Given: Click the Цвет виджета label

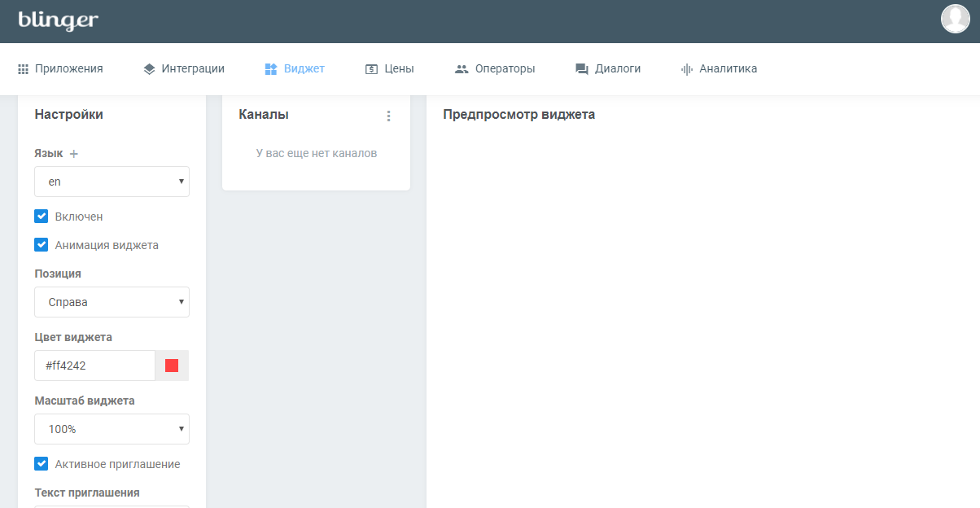Looking at the screenshot, I should click(x=73, y=337).
